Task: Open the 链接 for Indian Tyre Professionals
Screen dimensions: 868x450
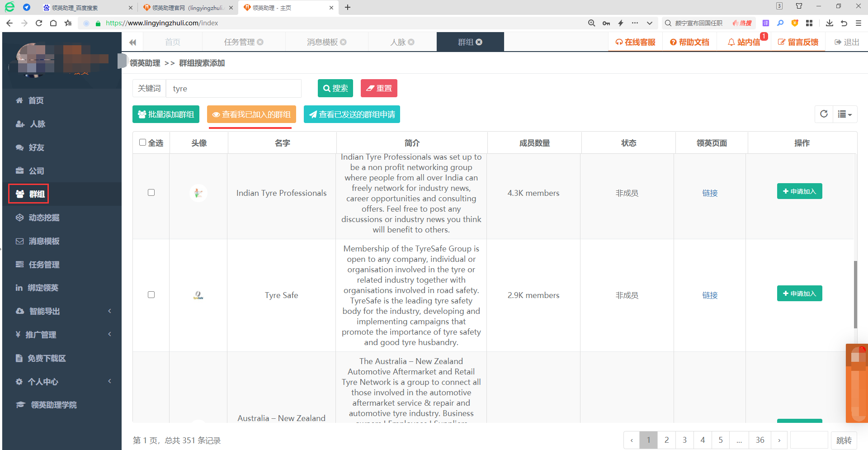Action: [x=710, y=193]
